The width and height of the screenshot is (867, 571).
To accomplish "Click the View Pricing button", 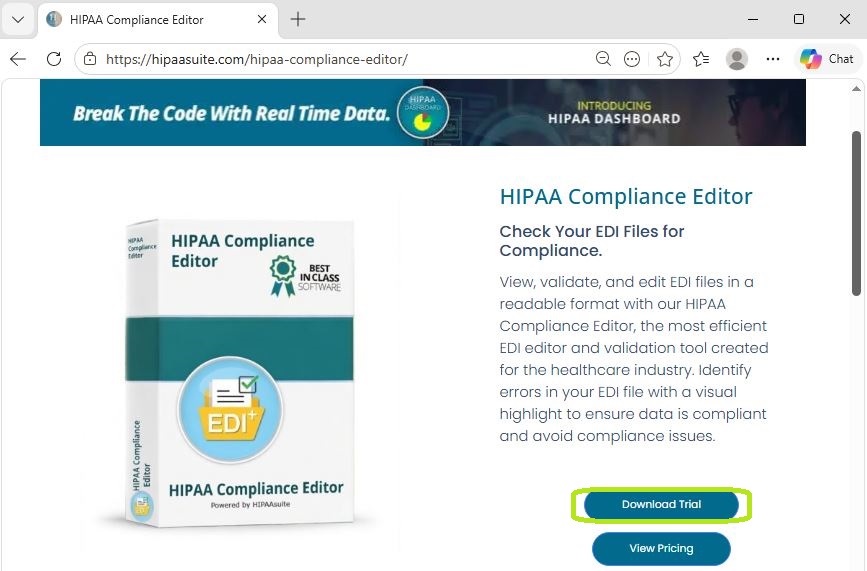I will [661, 548].
